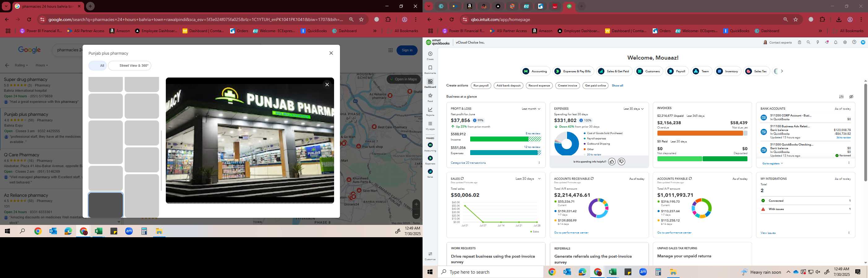Open the Sales Tax category chip
The height and width of the screenshot is (278, 868).
click(x=756, y=71)
